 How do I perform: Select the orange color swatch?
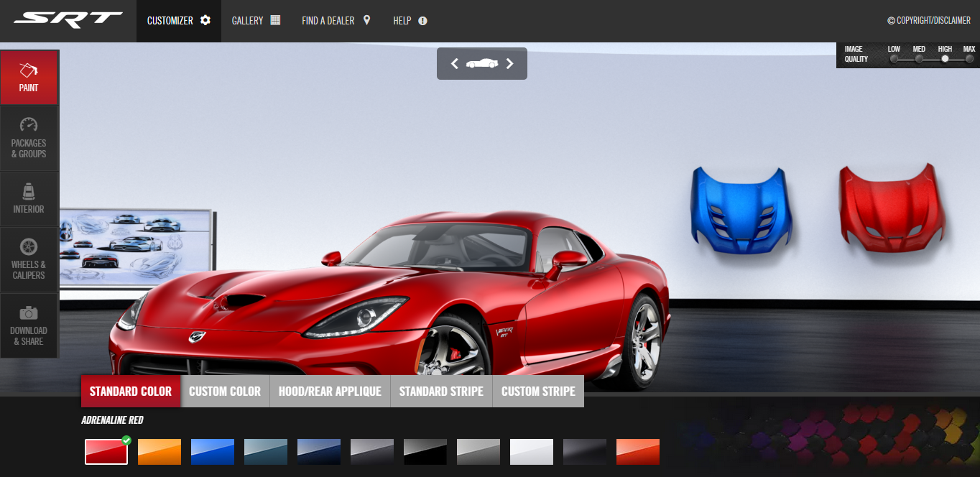(x=160, y=452)
